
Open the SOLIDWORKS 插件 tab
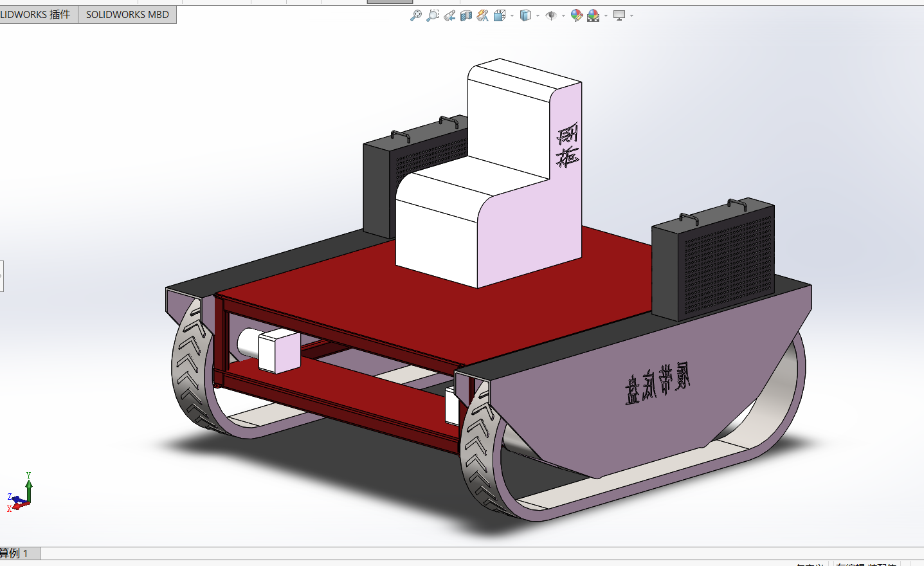(36, 14)
